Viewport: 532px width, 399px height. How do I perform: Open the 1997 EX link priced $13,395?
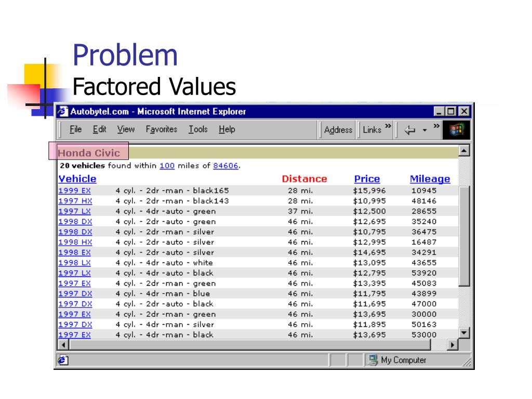(74, 283)
